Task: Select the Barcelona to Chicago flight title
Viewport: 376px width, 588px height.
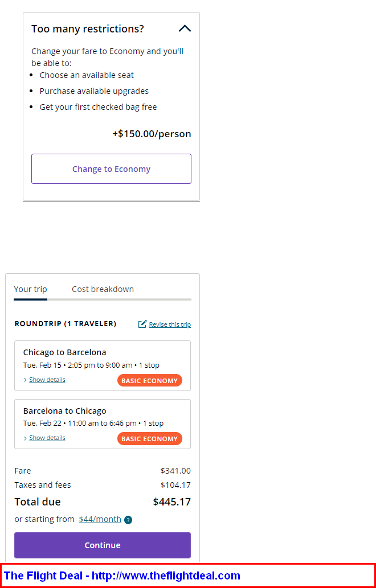Action: tap(64, 410)
